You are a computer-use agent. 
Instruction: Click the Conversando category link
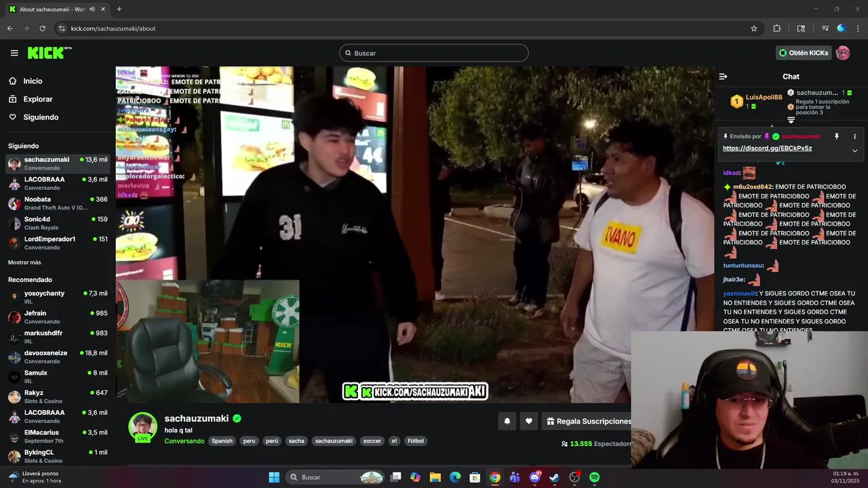(184, 441)
